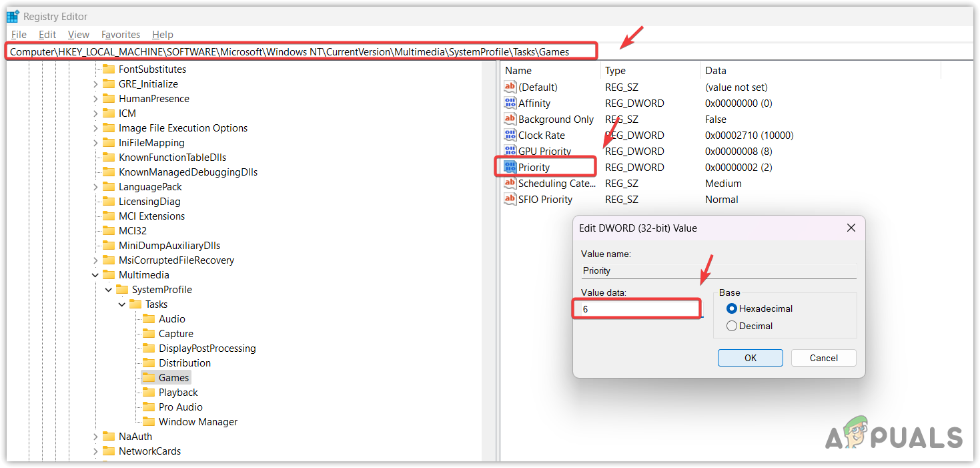
Task: Click the FontSubstitutes folder icon
Action: [x=109, y=69]
